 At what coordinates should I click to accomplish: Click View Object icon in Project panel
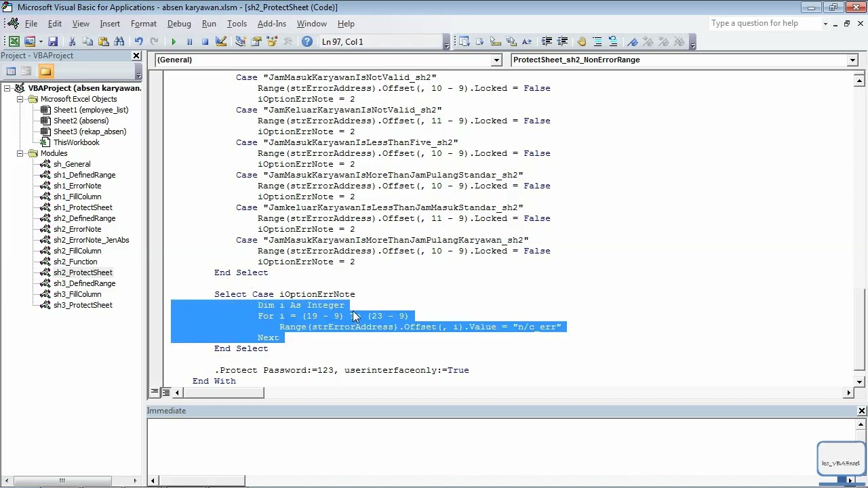26,71
